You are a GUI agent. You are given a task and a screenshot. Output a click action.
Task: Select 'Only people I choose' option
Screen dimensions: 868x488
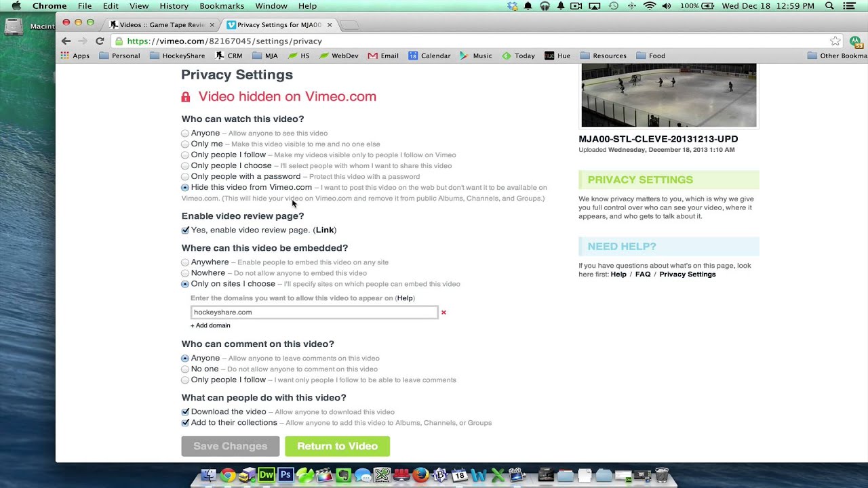[185, 166]
